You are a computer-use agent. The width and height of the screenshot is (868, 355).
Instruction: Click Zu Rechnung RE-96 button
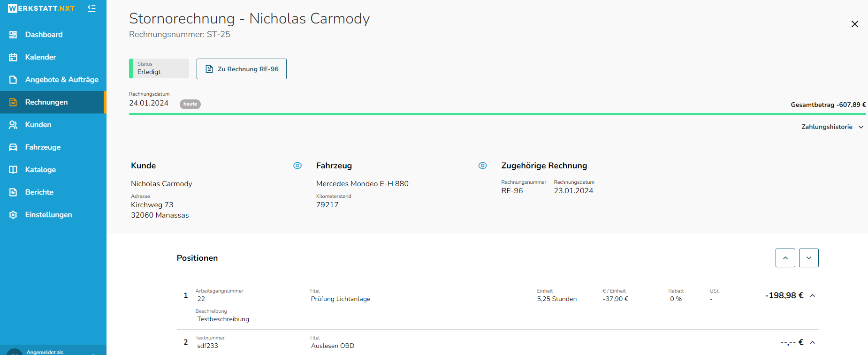pyautogui.click(x=242, y=69)
